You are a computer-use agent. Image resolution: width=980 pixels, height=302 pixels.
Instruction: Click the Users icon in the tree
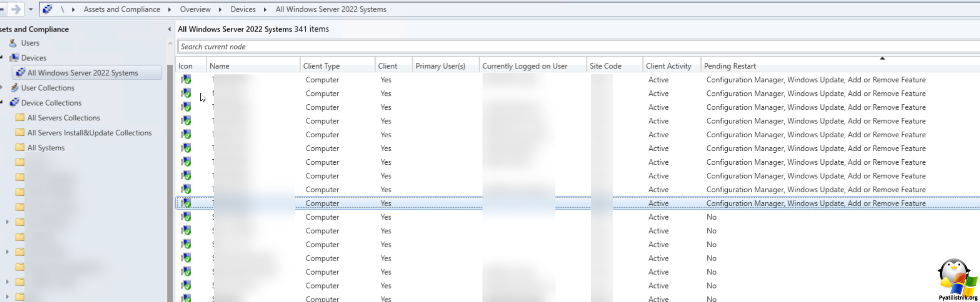point(13,43)
